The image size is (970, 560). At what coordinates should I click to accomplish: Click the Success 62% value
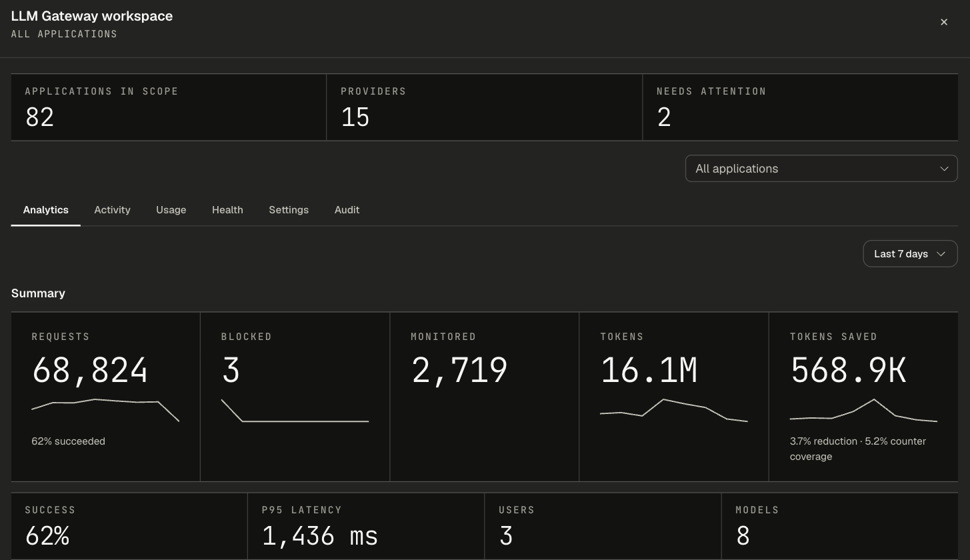click(x=47, y=536)
